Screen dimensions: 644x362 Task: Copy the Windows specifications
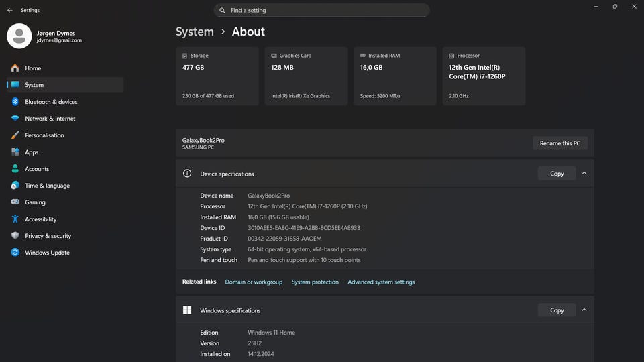pyautogui.click(x=557, y=310)
